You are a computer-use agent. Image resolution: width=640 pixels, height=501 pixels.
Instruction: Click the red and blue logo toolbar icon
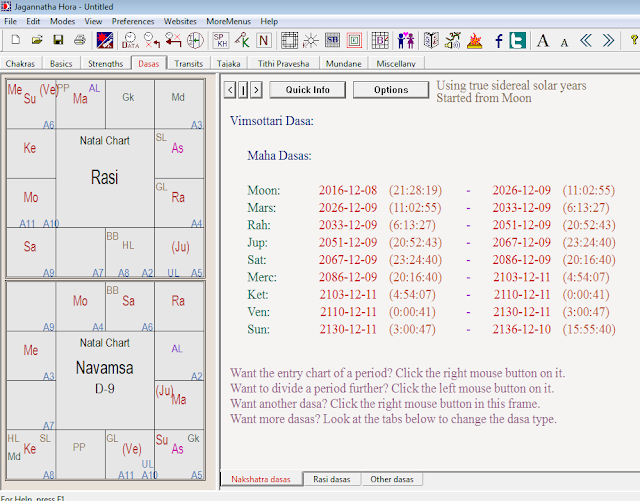click(x=104, y=40)
